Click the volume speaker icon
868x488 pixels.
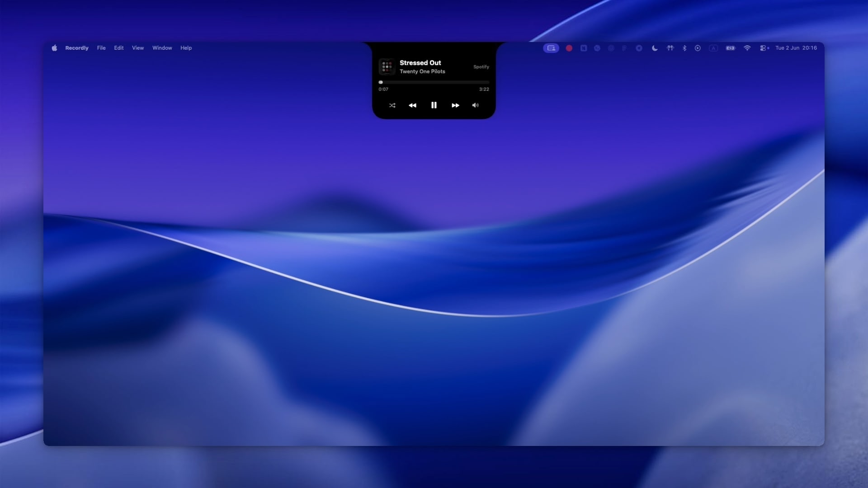475,105
